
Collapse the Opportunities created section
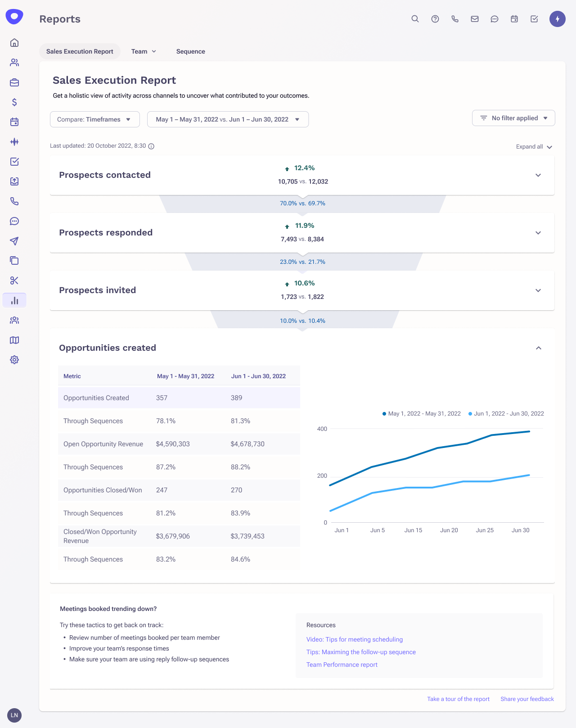[538, 348]
